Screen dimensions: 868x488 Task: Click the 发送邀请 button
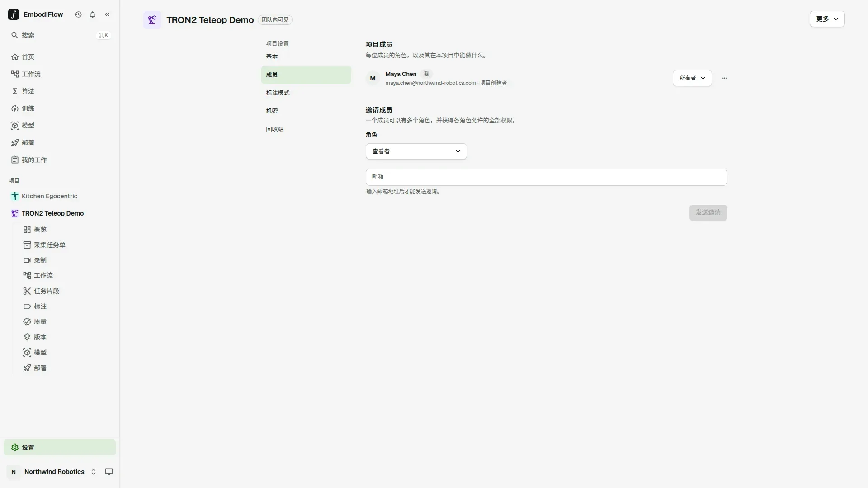click(708, 213)
